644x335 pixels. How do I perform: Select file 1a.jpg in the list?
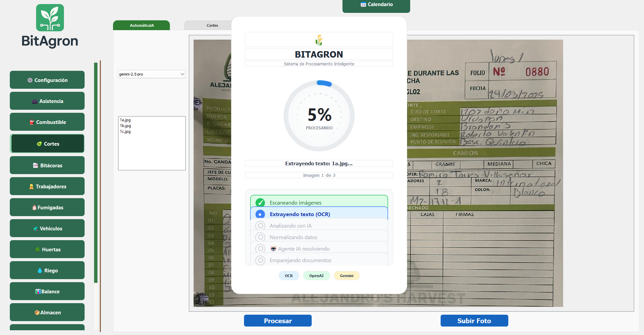125,120
